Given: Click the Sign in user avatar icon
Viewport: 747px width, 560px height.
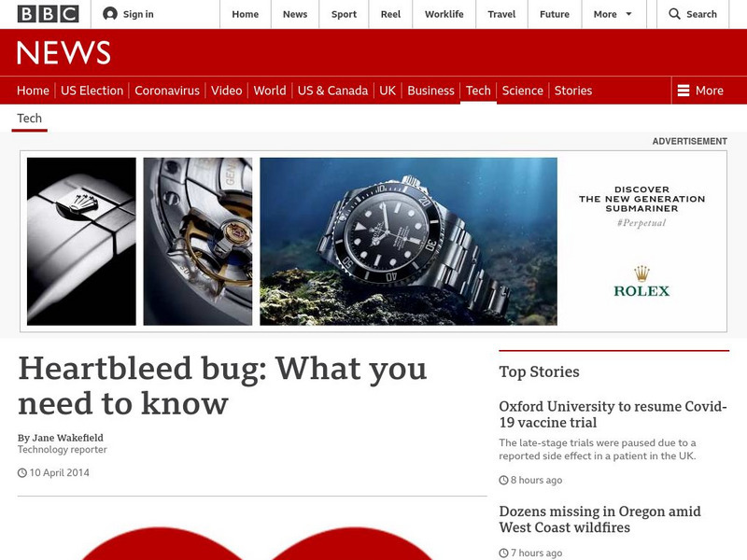Looking at the screenshot, I should 110,14.
